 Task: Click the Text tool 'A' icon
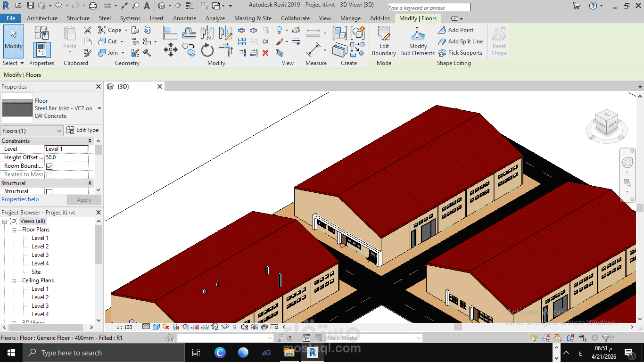pyautogui.click(x=147, y=6)
